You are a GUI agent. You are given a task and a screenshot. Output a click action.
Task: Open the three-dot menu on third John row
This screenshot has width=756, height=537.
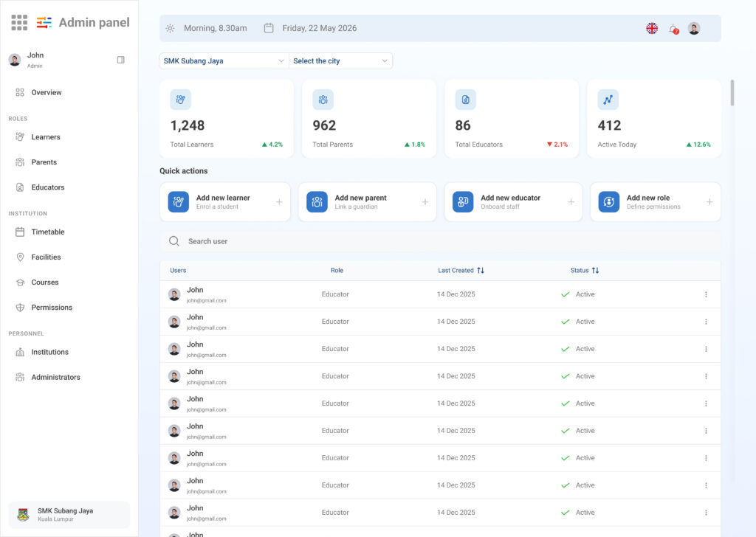(706, 349)
